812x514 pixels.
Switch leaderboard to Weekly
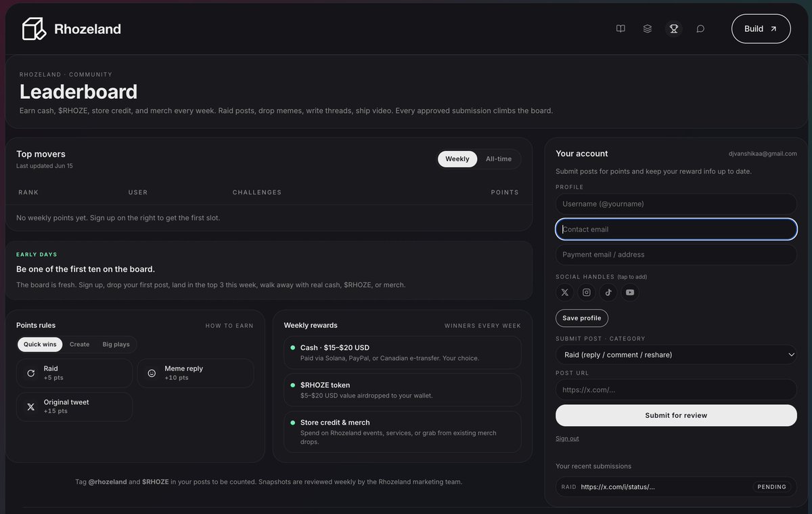pyautogui.click(x=457, y=159)
